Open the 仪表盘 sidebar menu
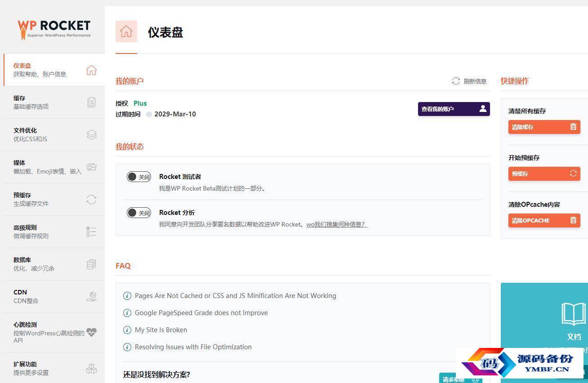This screenshot has height=383, width=588. 54,70
